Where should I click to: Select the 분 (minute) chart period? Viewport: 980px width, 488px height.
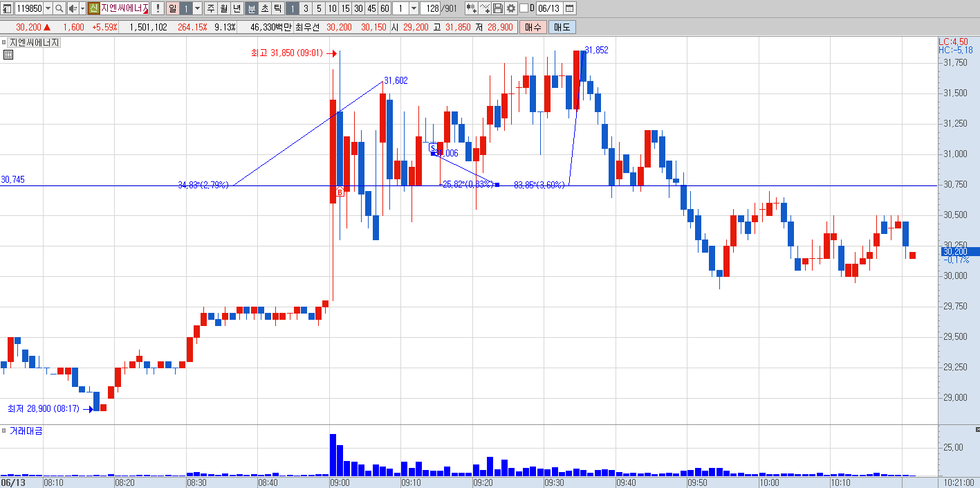tap(251, 8)
